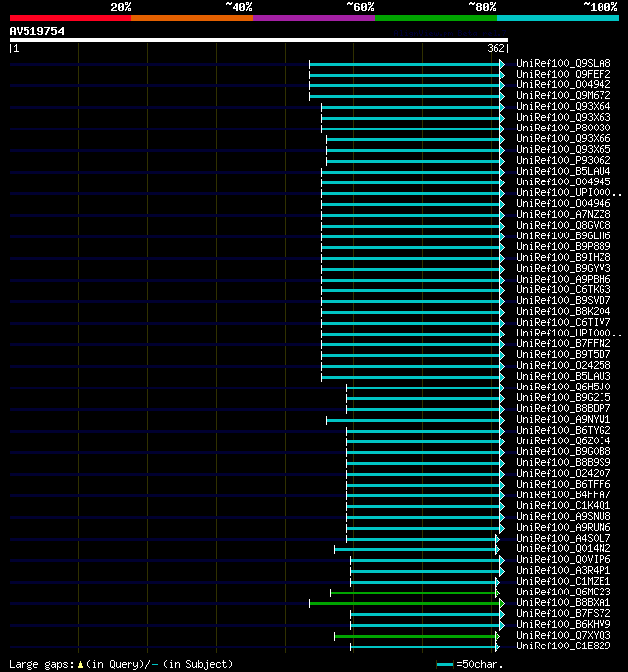Click the UniRef100_Q7XYQ3 label
628x672 pixels.
(563, 635)
